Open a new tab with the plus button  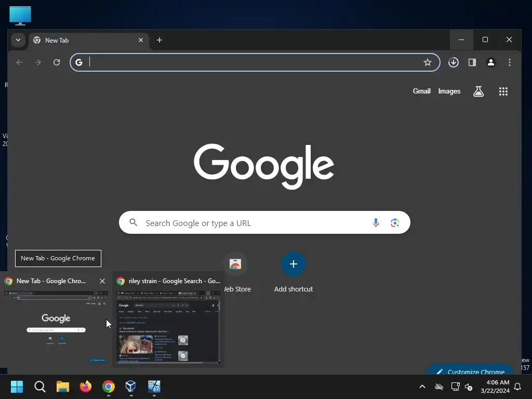coord(159,40)
